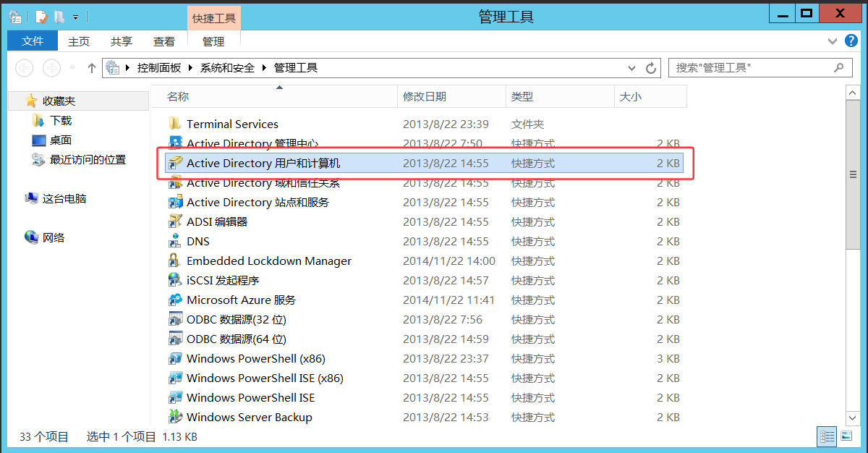Expand the arrow after 系统和安全 in breadcrumb

265,68
